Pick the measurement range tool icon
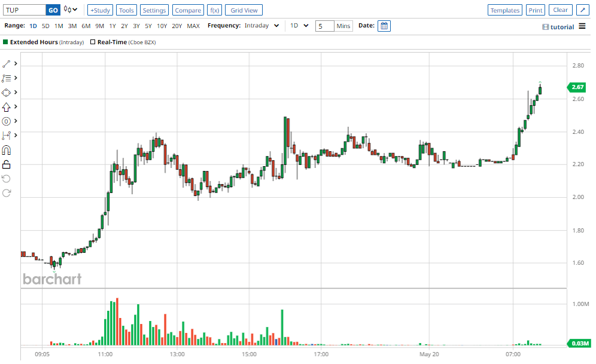Viewport: 596px width, 364px height. click(6, 136)
